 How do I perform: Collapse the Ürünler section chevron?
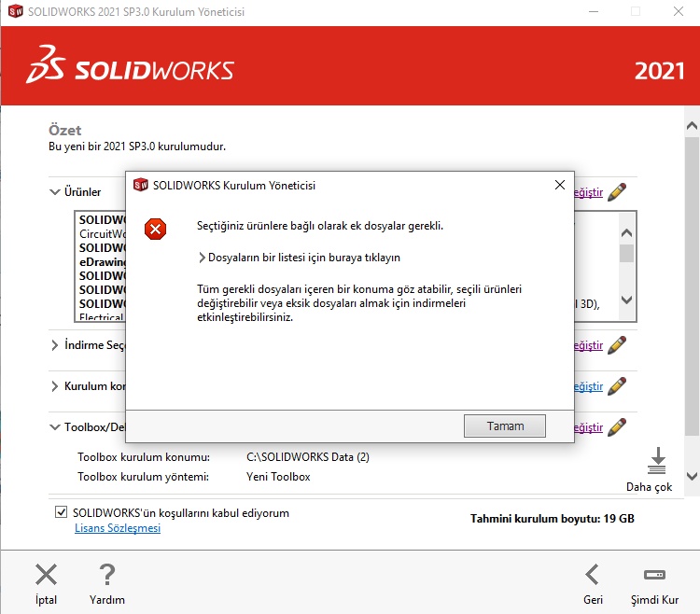[x=54, y=192]
